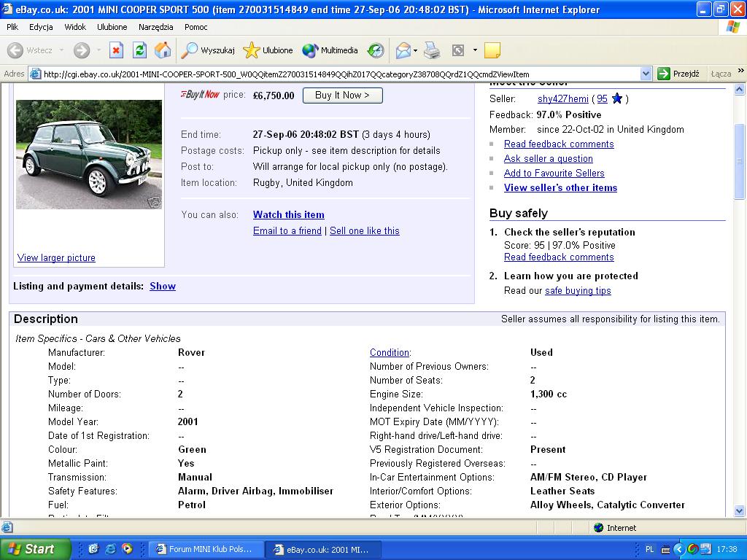Image resolution: width=747 pixels, height=560 pixels.
Task: Click the Back (Wstecz) arrow icon
Action: tap(15, 50)
